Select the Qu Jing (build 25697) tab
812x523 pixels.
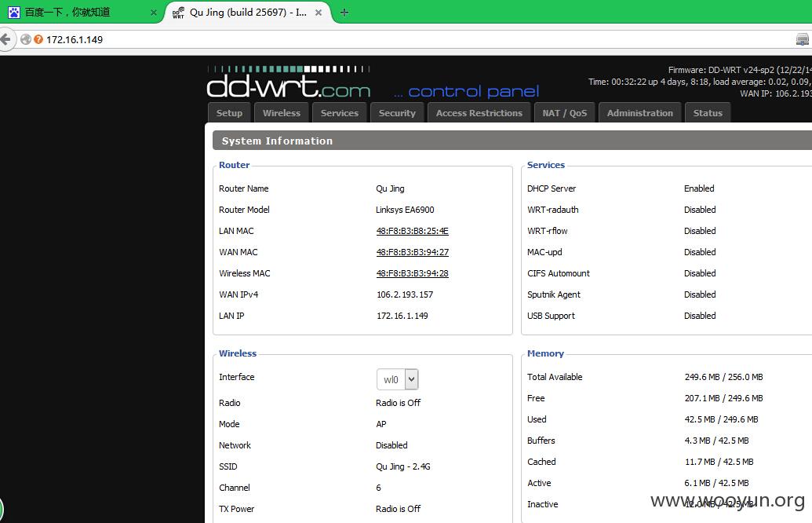point(248,13)
